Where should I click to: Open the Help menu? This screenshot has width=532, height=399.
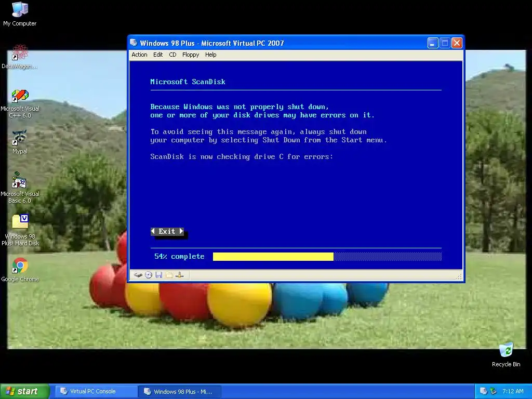pyautogui.click(x=211, y=55)
